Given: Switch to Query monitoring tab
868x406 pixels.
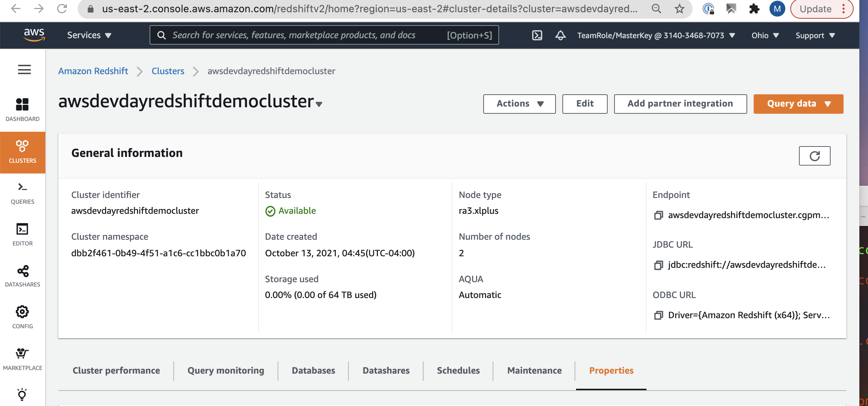Looking at the screenshot, I should pos(226,371).
